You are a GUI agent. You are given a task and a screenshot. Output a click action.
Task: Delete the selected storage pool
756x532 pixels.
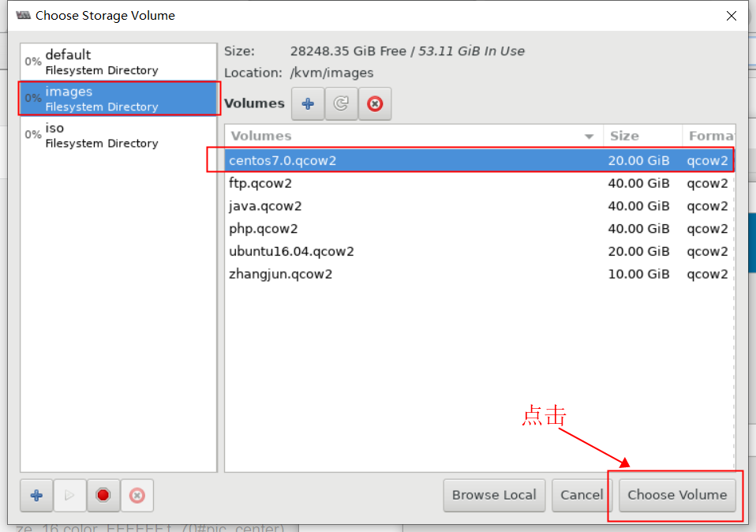pos(137,496)
